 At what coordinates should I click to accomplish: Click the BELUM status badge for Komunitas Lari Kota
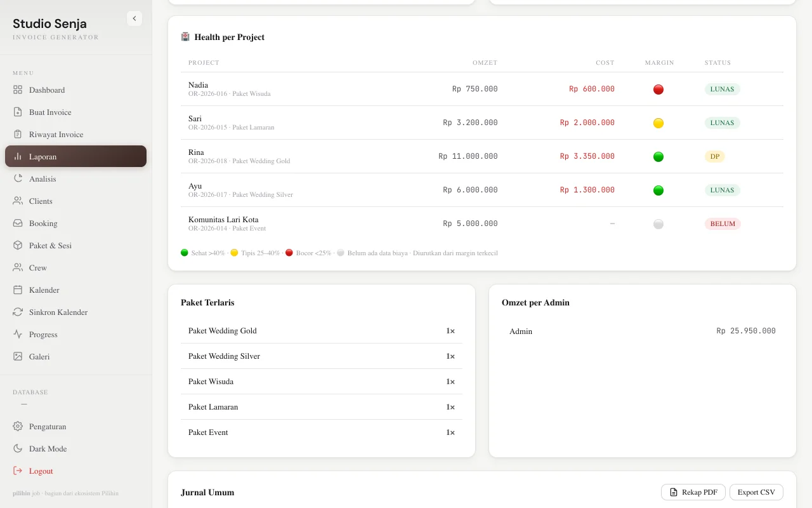click(x=723, y=224)
